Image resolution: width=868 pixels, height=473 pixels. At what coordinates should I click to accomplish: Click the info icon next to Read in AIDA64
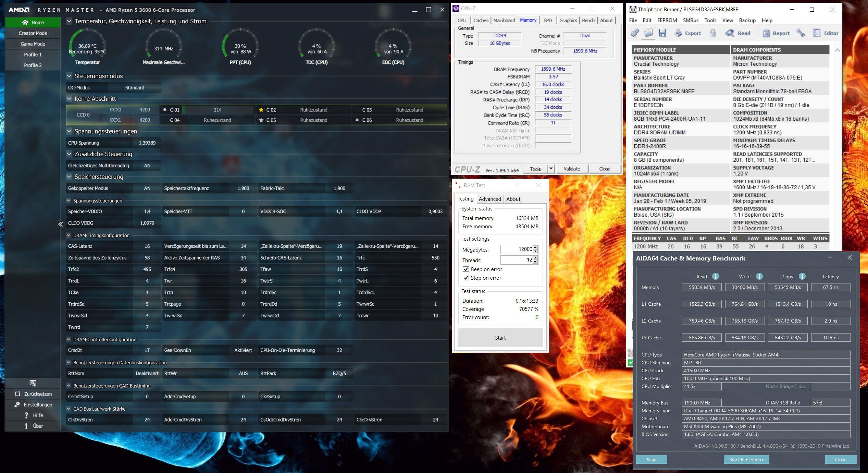pos(716,276)
